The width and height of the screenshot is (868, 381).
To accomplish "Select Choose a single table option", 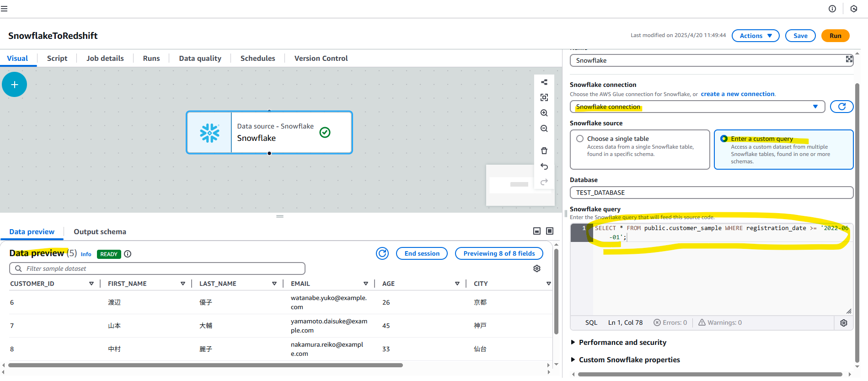I will pyautogui.click(x=640, y=150).
